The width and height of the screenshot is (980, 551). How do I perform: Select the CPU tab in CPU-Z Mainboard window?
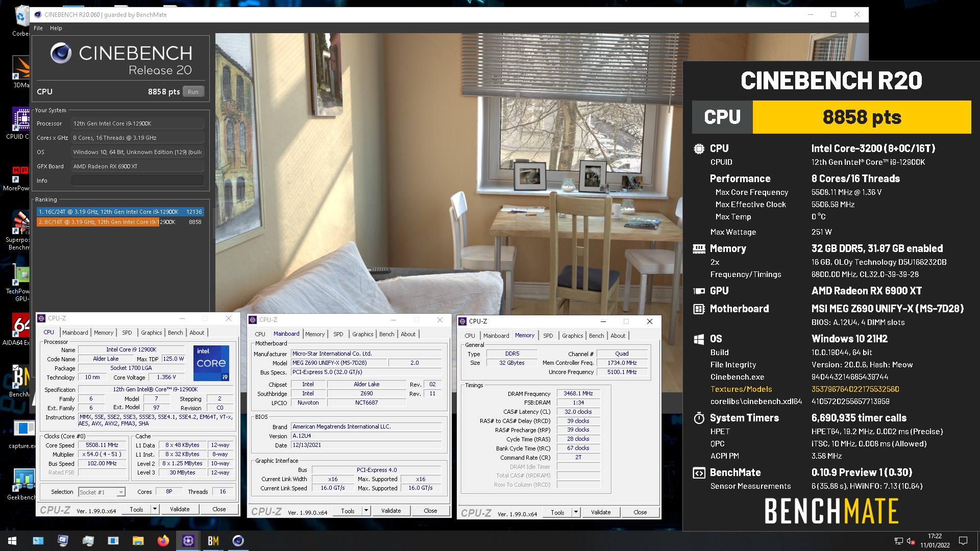click(260, 334)
